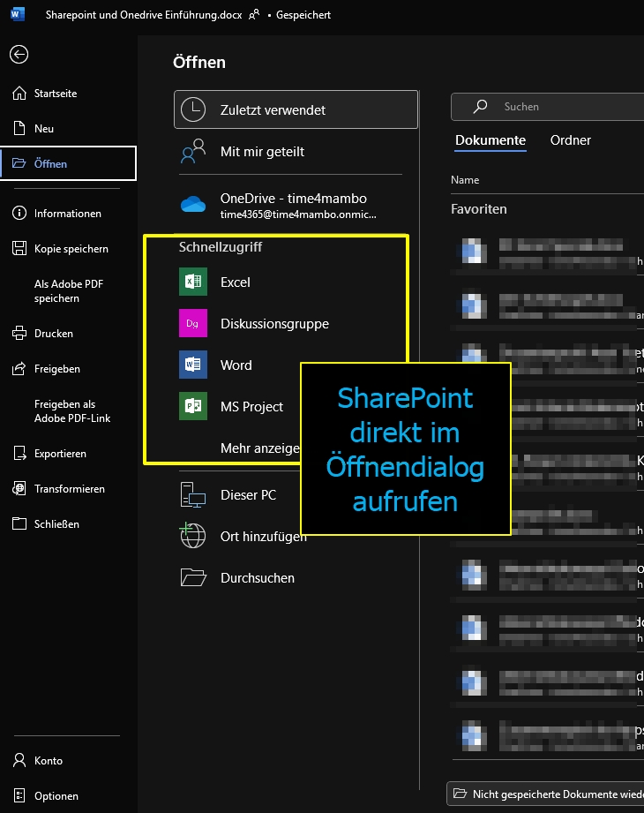Click Zuletzt verwendet button
The image size is (644, 813).
tap(296, 110)
